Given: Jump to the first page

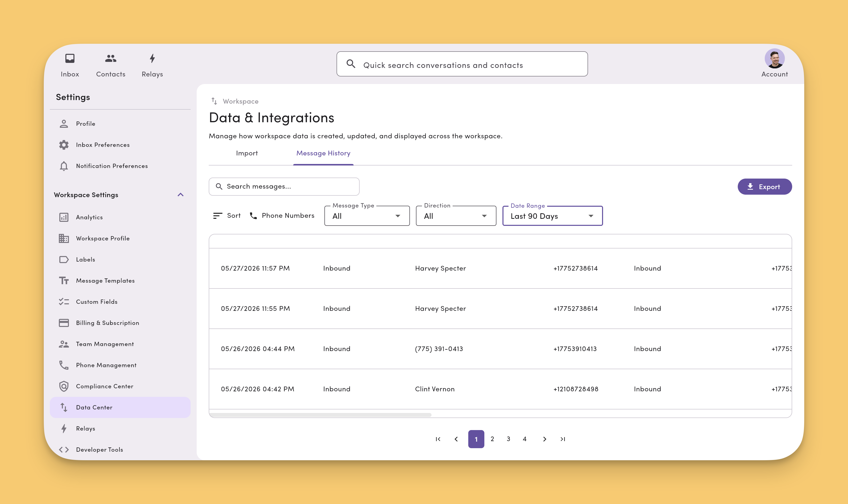Looking at the screenshot, I should point(438,439).
